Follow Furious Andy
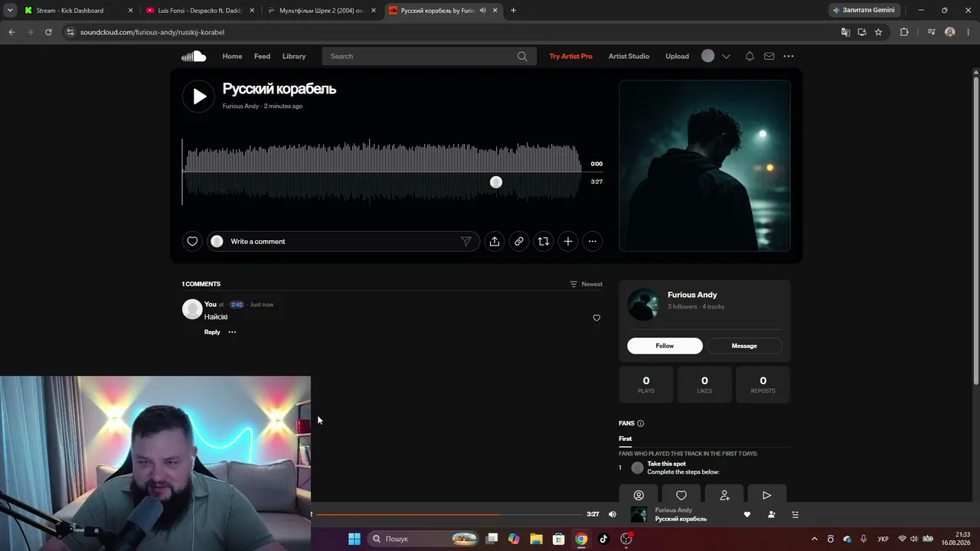 pos(665,346)
